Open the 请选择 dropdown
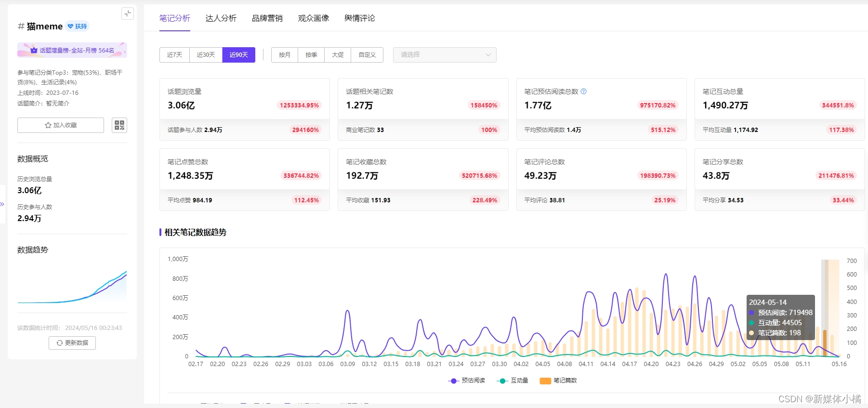 click(445, 55)
